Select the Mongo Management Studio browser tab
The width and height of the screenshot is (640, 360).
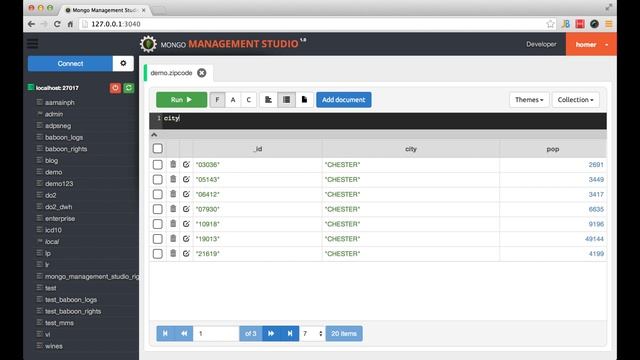point(104,10)
